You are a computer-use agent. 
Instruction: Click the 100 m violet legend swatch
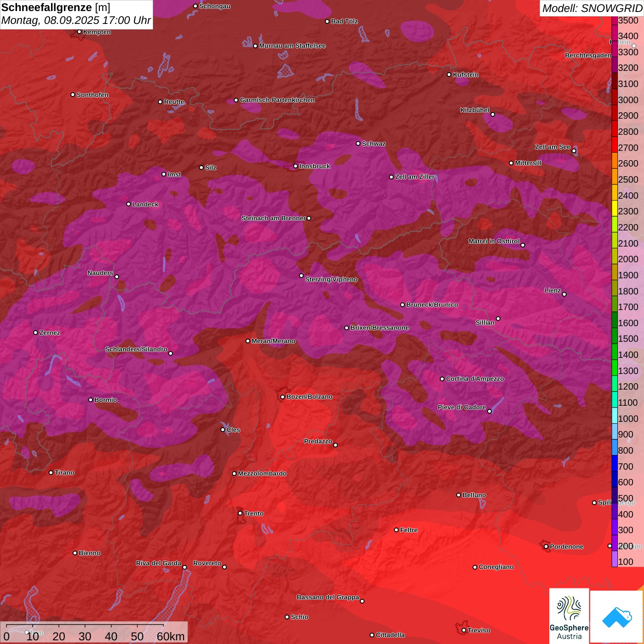tap(615, 559)
